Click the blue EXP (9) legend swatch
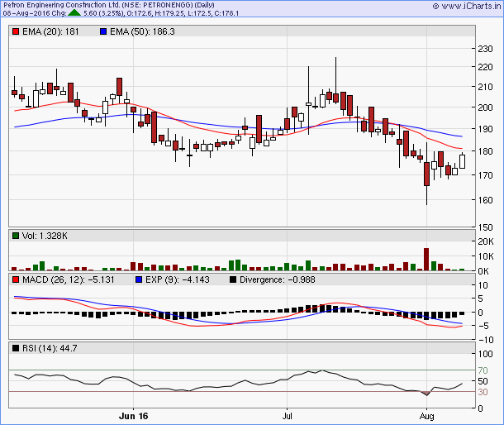 click(139, 279)
